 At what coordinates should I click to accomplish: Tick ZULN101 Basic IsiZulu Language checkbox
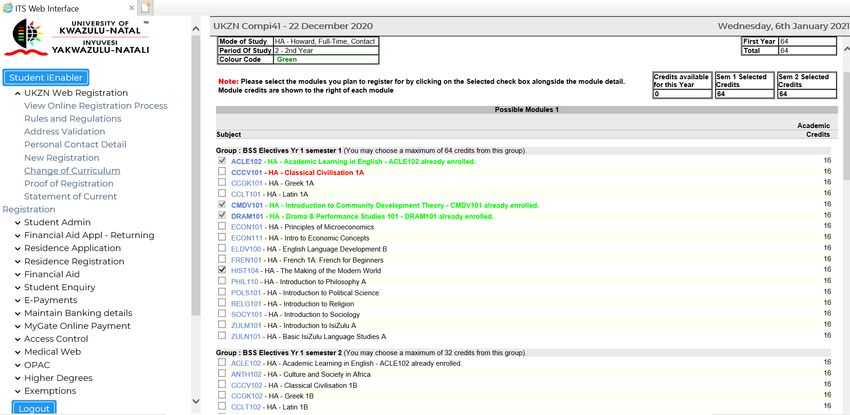coord(222,336)
